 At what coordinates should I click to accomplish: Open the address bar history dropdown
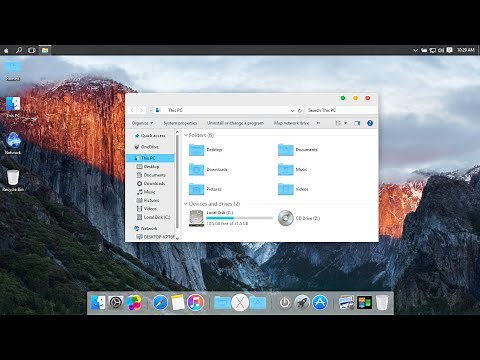(292, 110)
